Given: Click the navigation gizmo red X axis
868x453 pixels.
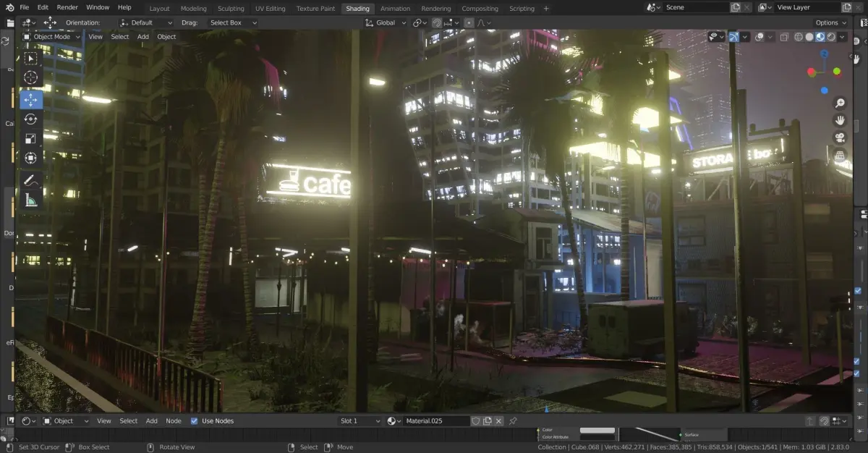Looking at the screenshot, I should point(812,72).
